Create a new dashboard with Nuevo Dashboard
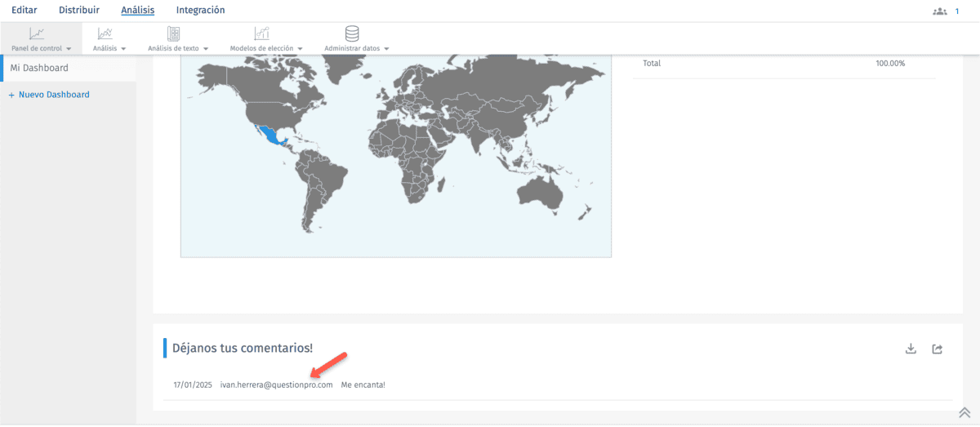 click(x=49, y=95)
